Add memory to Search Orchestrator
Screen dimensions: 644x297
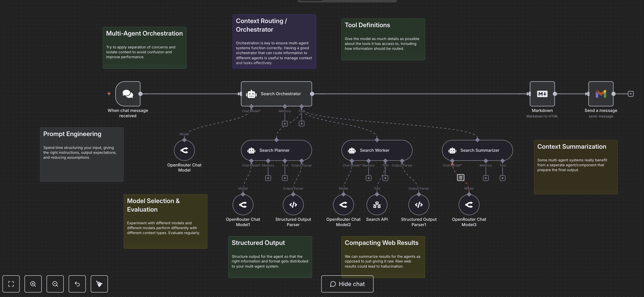285,124
